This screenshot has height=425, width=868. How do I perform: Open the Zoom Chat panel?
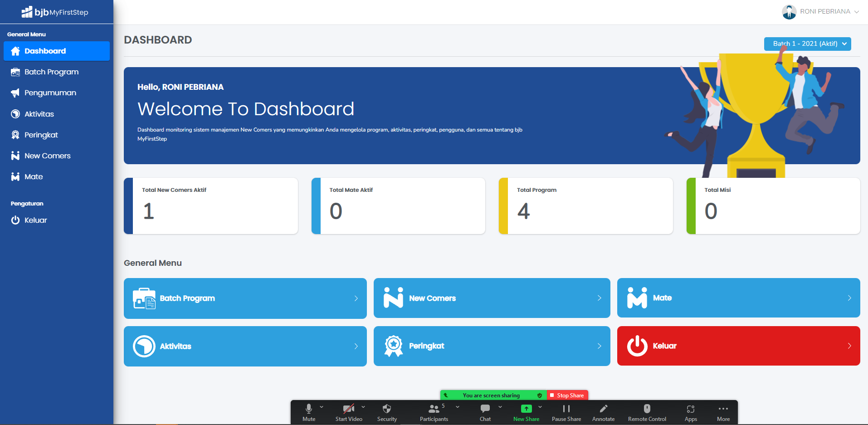[485, 412]
